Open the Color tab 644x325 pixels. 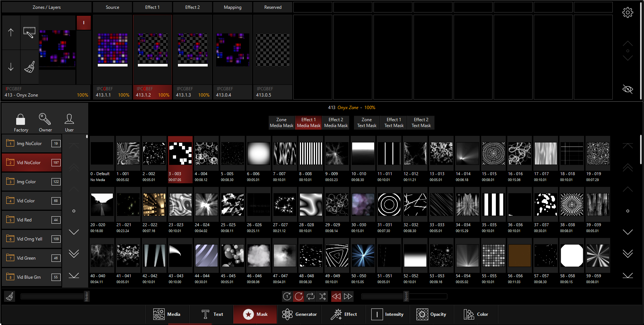coord(476,314)
